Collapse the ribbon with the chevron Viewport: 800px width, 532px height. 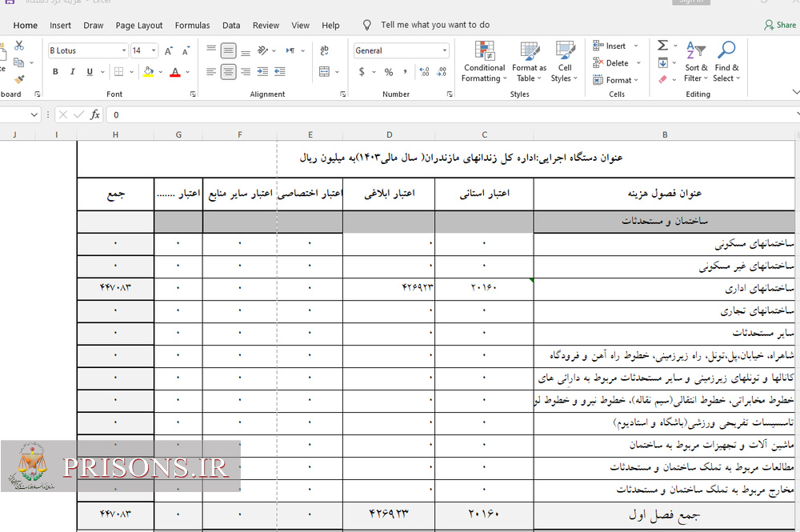795,92
